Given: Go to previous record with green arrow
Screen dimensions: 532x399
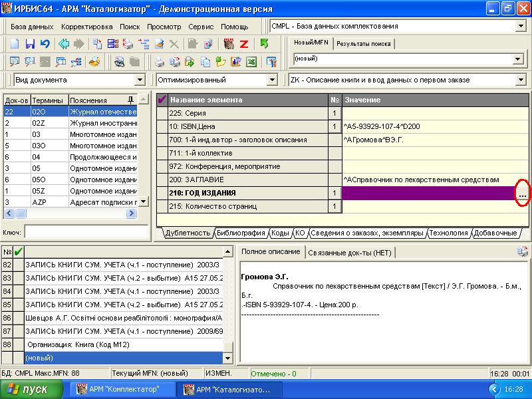Looking at the screenshot, I should (x=64, y=44).
